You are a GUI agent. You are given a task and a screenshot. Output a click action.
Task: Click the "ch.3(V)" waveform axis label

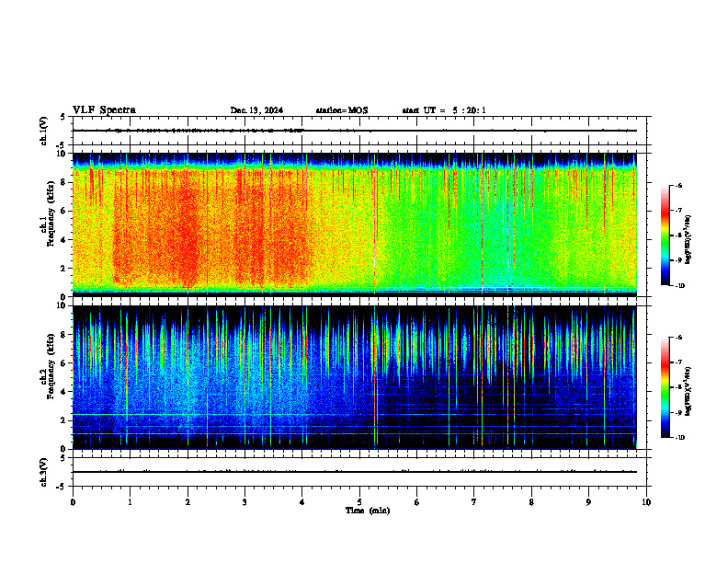tap(44, 472)
